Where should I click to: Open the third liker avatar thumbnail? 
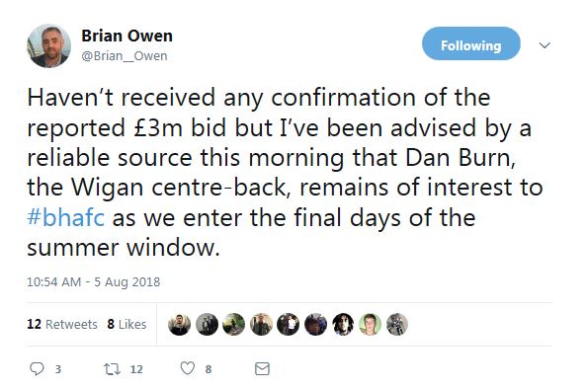pyautogui.click(x=233, y=324)
